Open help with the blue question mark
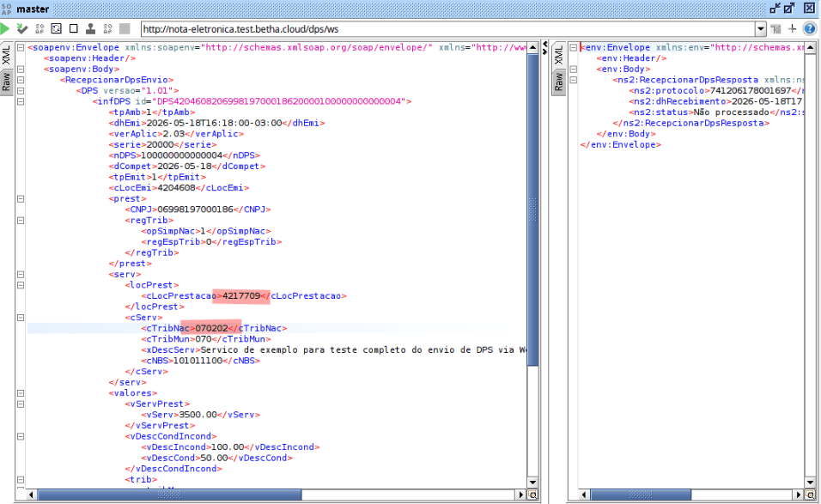Screen dimensions: 821x504 point(810,29)
